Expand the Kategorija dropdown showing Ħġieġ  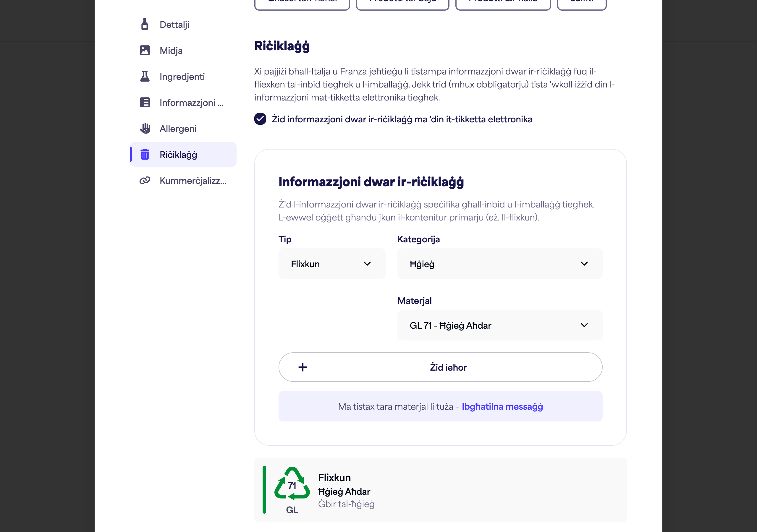pyautogui.click(x=499, y=264)
